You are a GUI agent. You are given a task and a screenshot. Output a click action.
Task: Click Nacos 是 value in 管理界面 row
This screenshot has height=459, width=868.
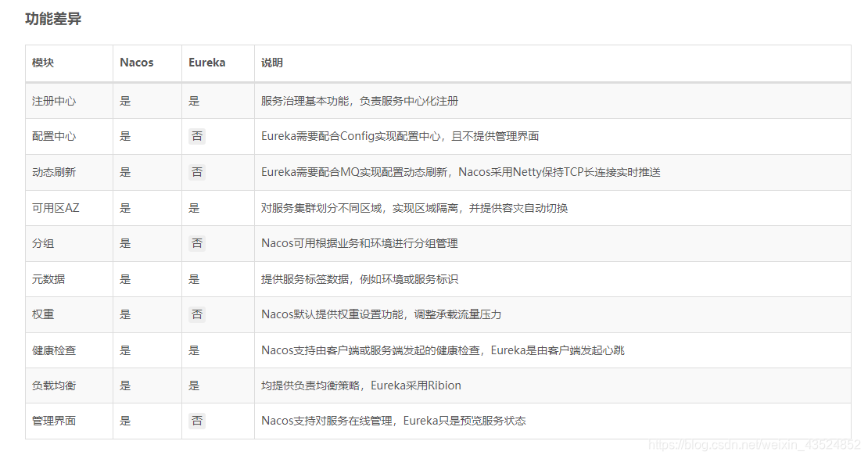(125, 421)
